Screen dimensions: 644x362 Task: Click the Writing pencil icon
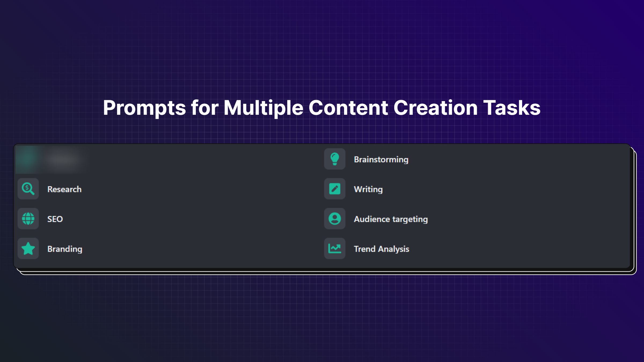[x=335, y=189]
